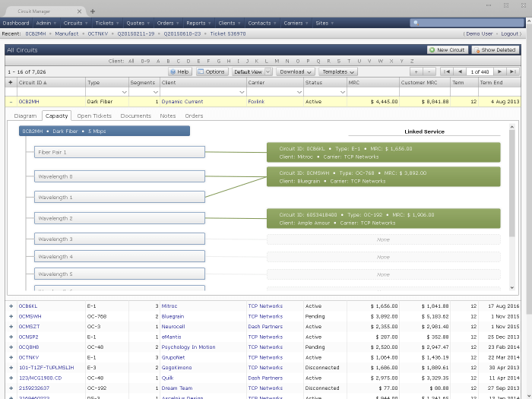Expand the 0CB6KL circuit row
Screen dimensions: 532x399
[x=11, y=306]
